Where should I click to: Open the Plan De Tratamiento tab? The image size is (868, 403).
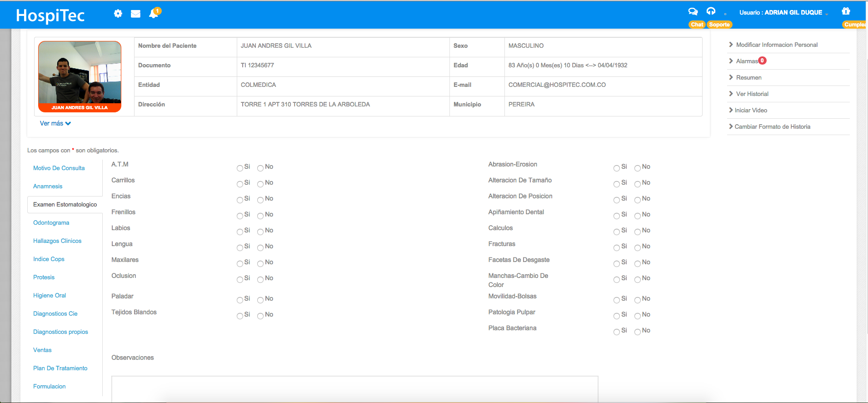60,368
